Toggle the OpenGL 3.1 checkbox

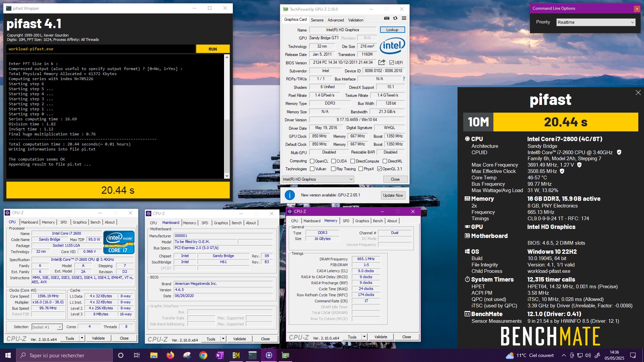[x=379, y=169]
